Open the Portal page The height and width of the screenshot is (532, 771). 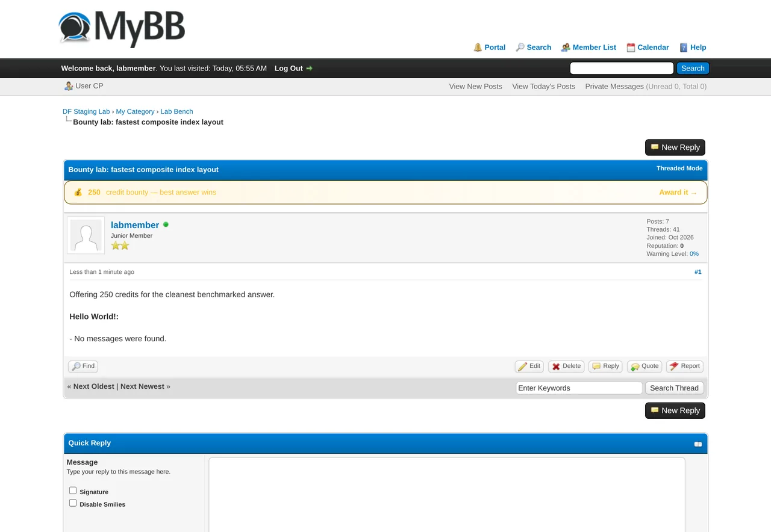point(495,48)
